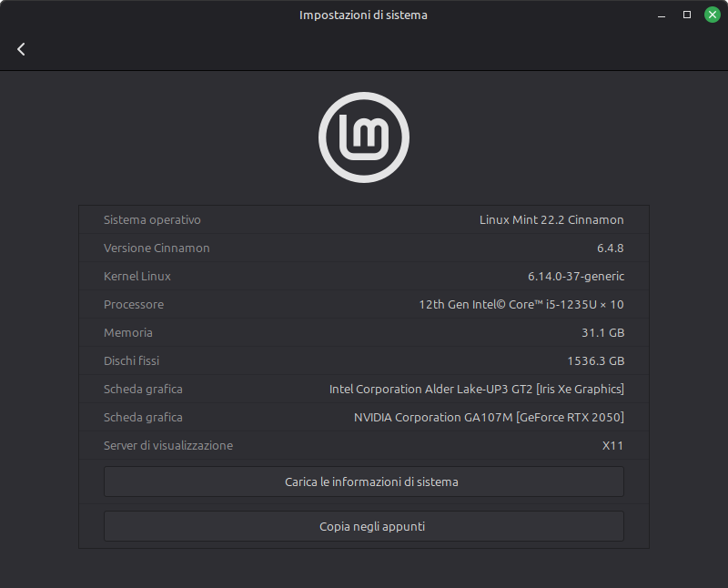Click the Impostazioni di sistema title
Screen dimensions: 728x588
click(363, 15)
